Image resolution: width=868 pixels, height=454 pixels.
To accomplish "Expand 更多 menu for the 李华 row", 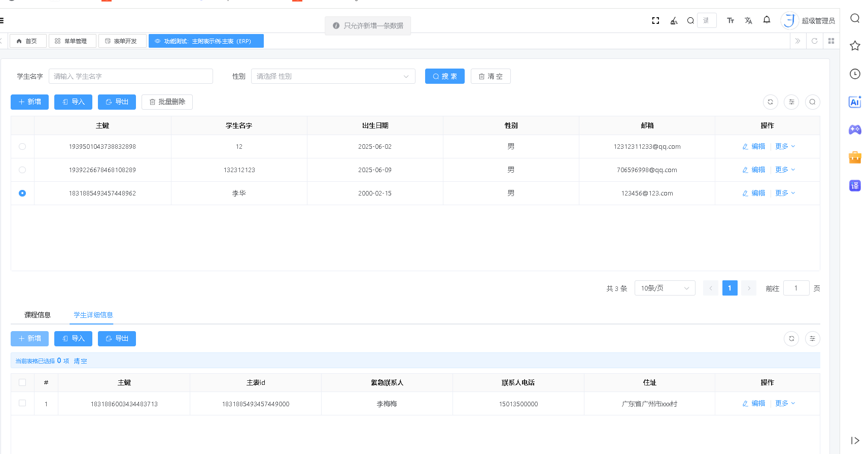I will click(x=785, y=193).
